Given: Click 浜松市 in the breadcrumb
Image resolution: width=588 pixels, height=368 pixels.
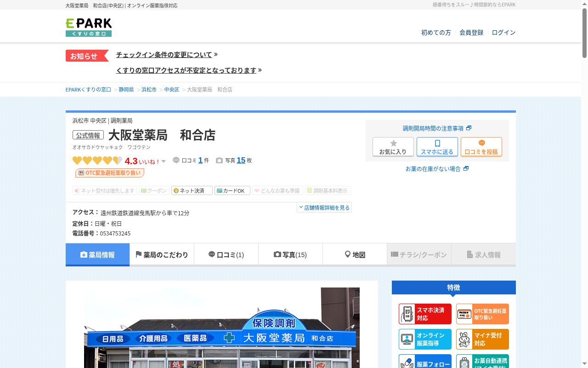Looking at the screenshot, I should [x=149, y=89].
